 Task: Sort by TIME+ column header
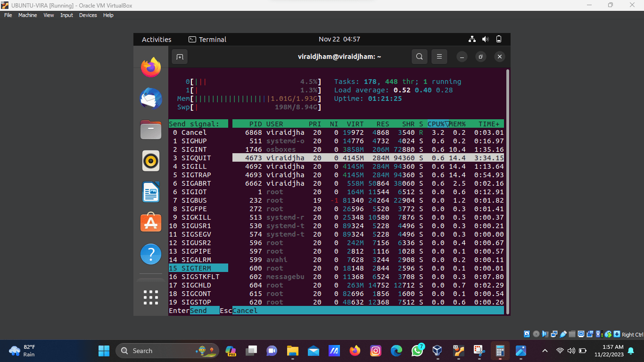point(489,124)
